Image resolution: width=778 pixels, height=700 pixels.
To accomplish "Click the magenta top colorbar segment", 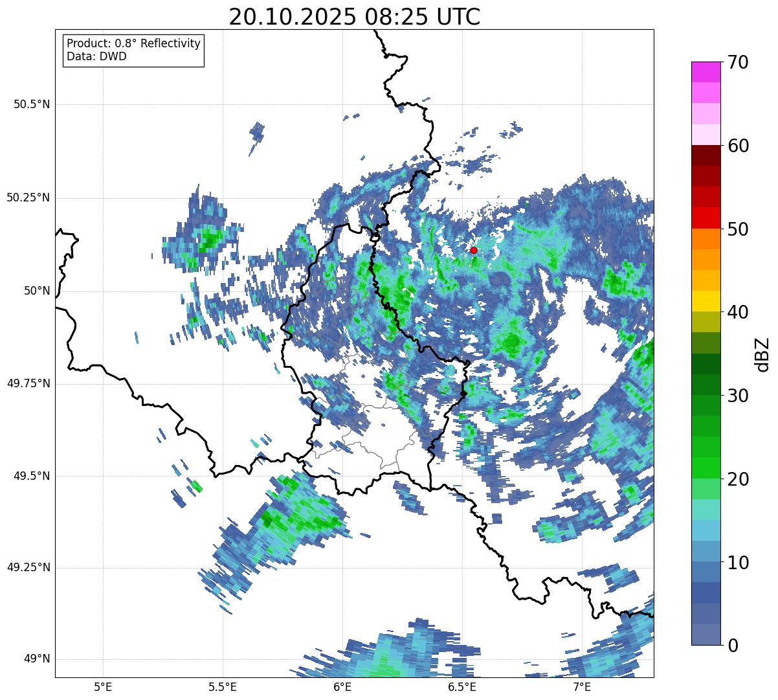I will (x=706, y=72).
